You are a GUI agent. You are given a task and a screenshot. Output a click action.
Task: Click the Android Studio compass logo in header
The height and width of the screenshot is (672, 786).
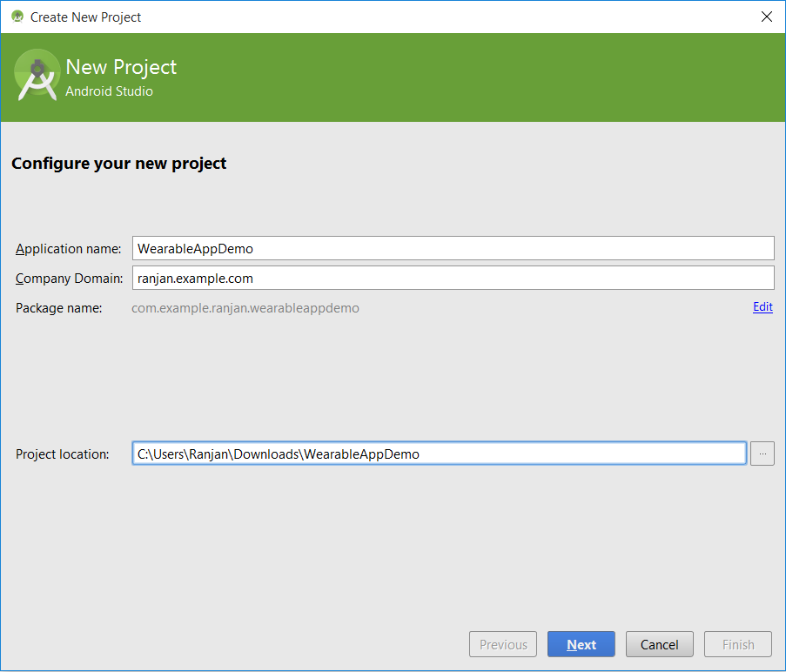37,75
